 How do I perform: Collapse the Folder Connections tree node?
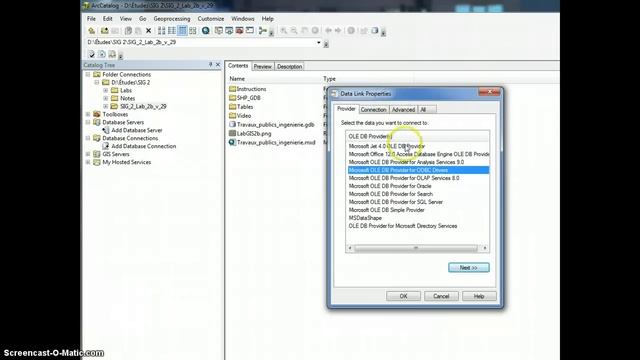click(88, 75)
